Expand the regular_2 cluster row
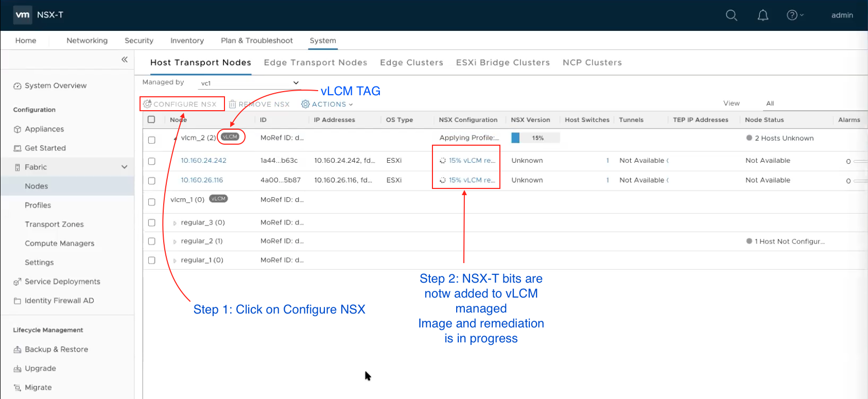 tap(175, 241)
